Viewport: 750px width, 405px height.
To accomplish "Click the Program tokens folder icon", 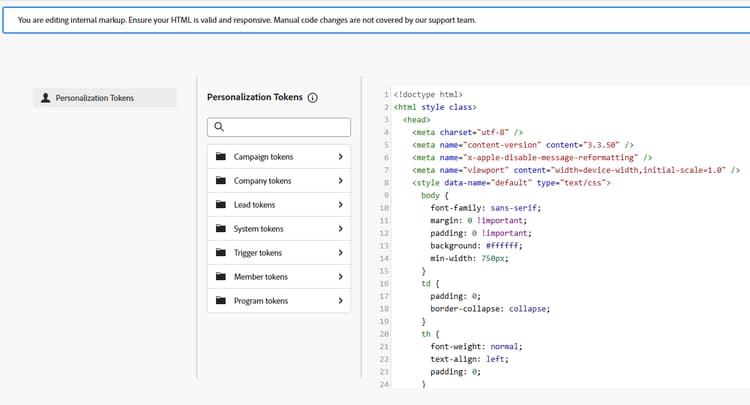I will coord(221,301).
